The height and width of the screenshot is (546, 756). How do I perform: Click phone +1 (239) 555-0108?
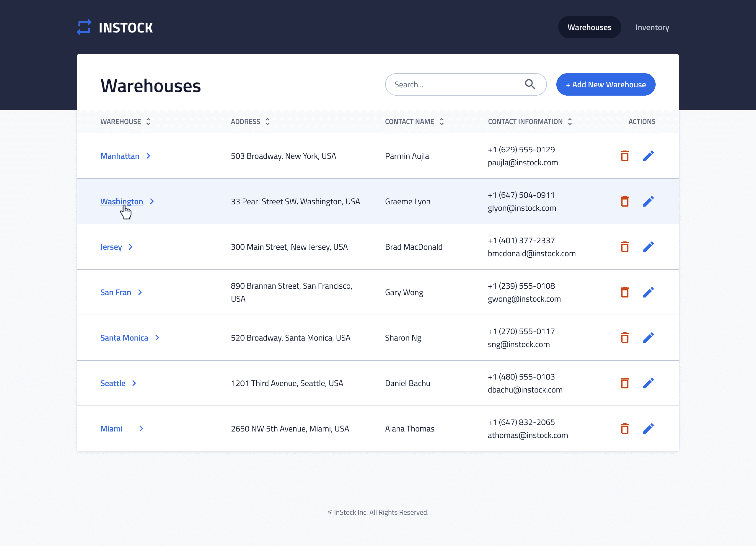coord(521,286)
